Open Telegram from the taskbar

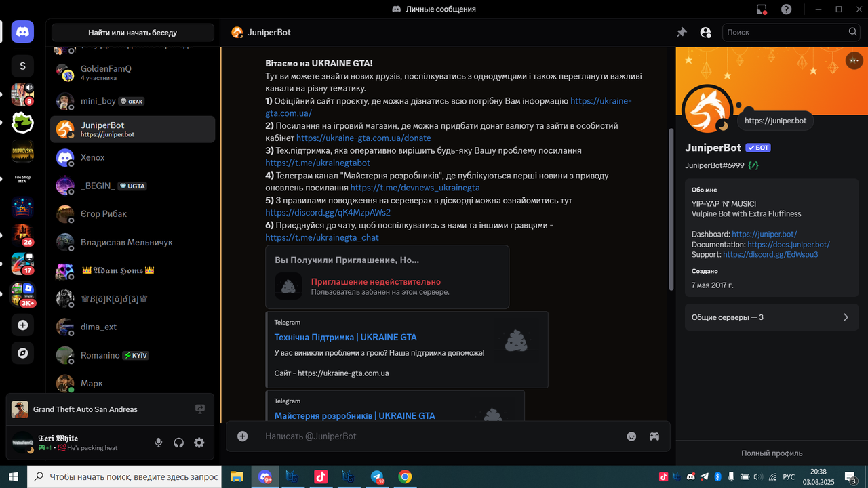[377, 476]
